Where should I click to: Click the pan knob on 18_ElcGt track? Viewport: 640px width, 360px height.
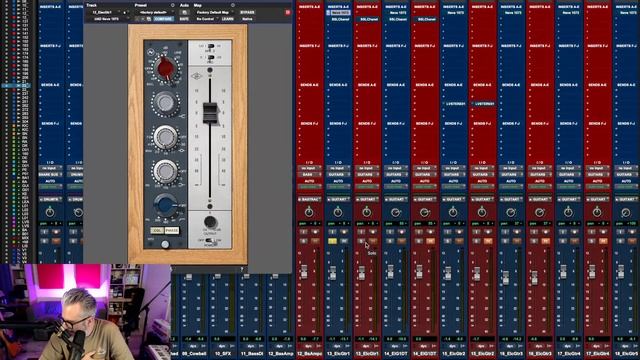pos(626,212)
